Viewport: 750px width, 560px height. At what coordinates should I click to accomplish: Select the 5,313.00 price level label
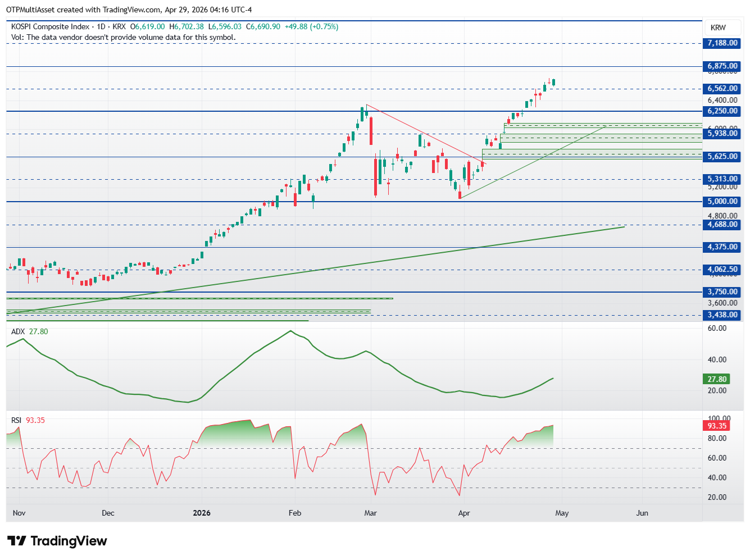coord(722,179)
